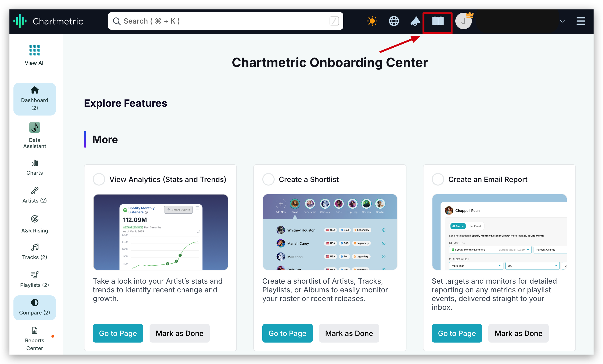603x364 pixels.
Task: Select Compare (2) in the sidebar
Action: coord(34,307)
